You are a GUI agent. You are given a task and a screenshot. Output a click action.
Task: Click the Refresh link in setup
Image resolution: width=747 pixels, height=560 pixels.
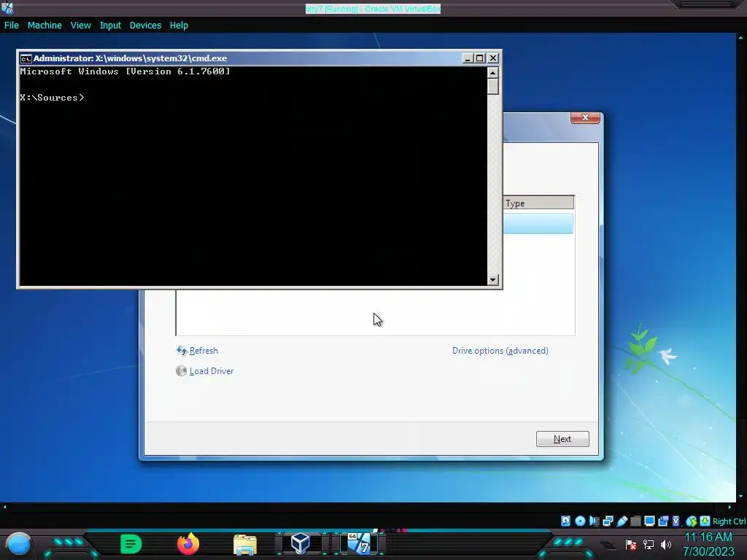(x=204, y=351)
